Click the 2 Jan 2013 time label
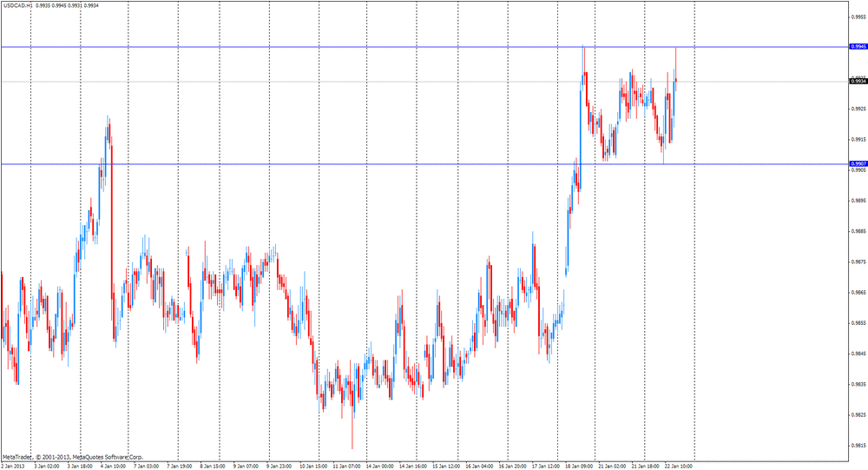The image size is (868, 470). pyautogui.click(x=13, y=467)
